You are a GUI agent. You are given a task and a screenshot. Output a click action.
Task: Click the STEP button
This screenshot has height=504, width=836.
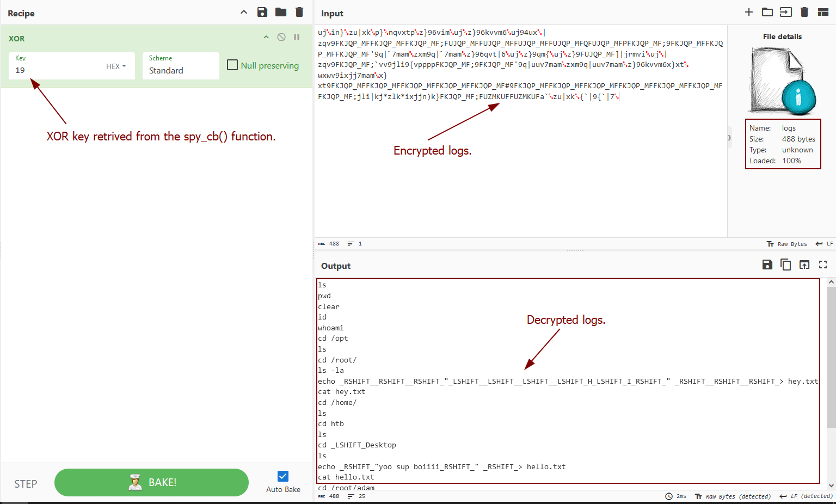(x=26, y=484)
